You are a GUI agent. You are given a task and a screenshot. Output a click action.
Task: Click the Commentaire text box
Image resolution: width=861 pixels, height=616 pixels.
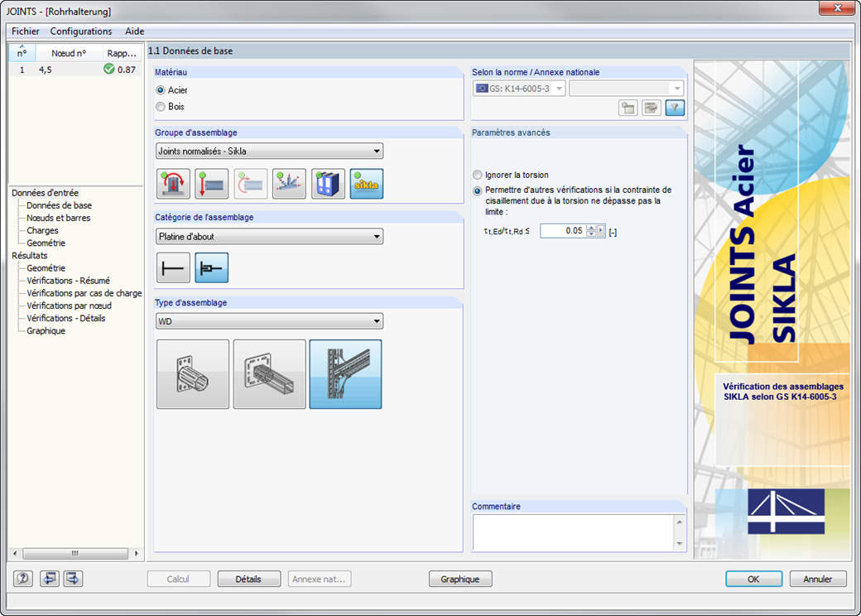click(x=573, y=532)
